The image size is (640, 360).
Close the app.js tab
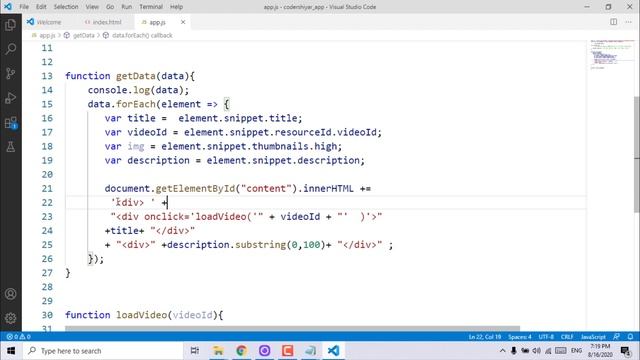183,22
